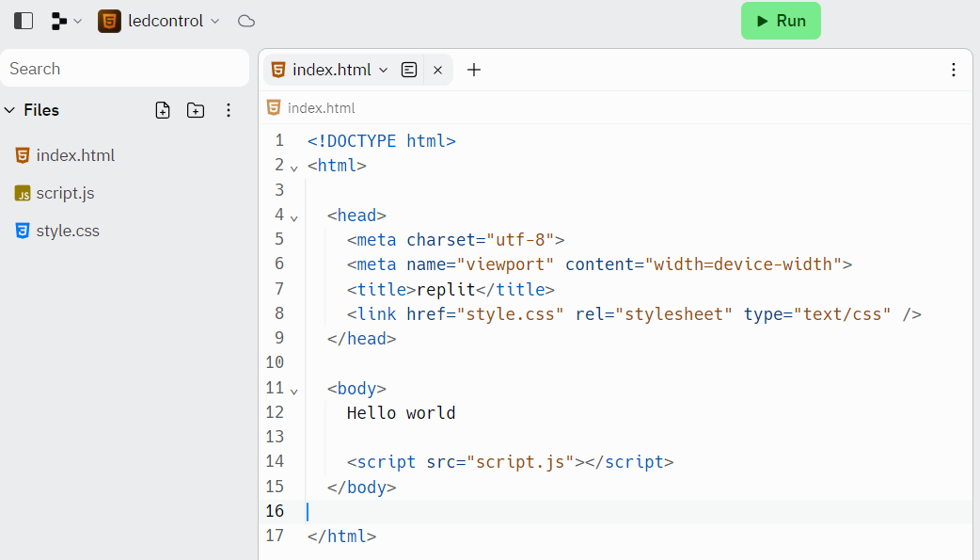Viewport: 980px width, 560px height.
Task: Click the closing html tag on line 17
Action: point(341,536)
